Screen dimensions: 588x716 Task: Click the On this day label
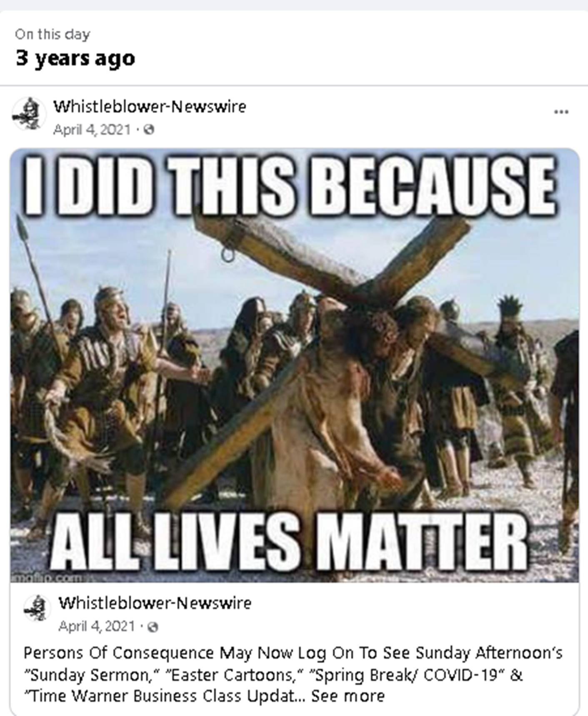[53, 34]
